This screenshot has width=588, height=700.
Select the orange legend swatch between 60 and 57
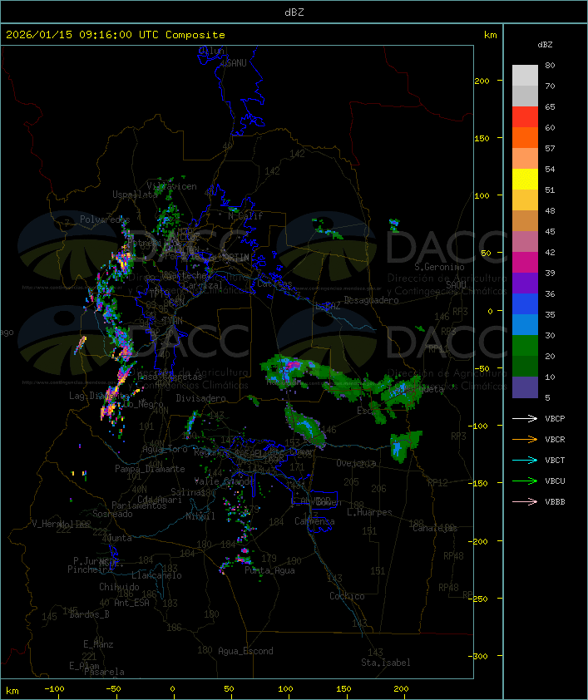(525, 137)
